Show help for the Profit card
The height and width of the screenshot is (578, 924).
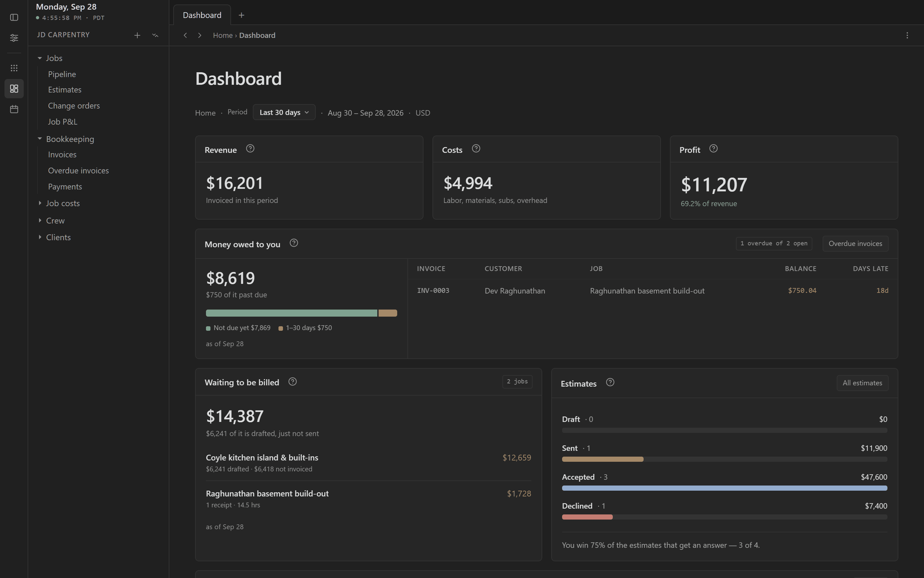(x=713, y=149)
